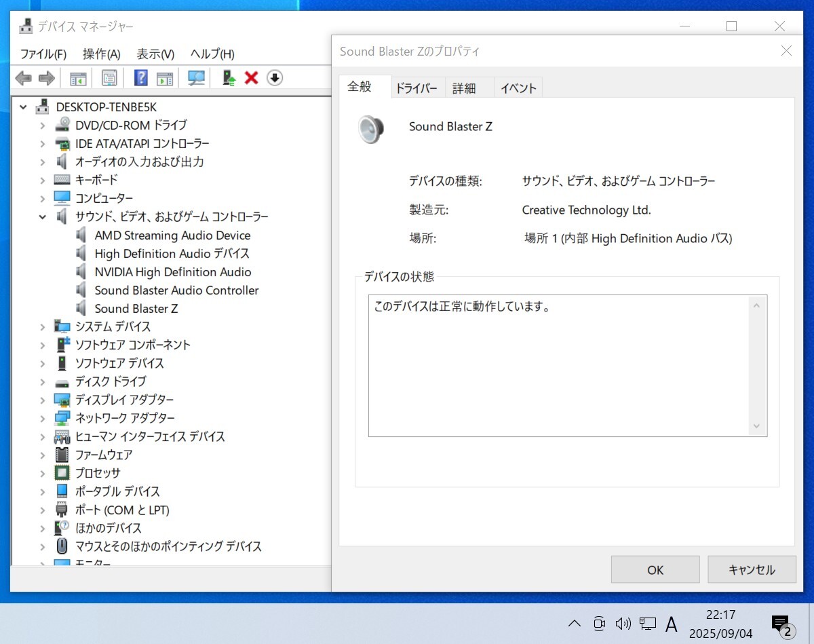Close the Sound Blaster Z properties dialog
Image resolution: width=814 pixels, height=644 pixels.
pyautogui.click(x=786, y=51)
